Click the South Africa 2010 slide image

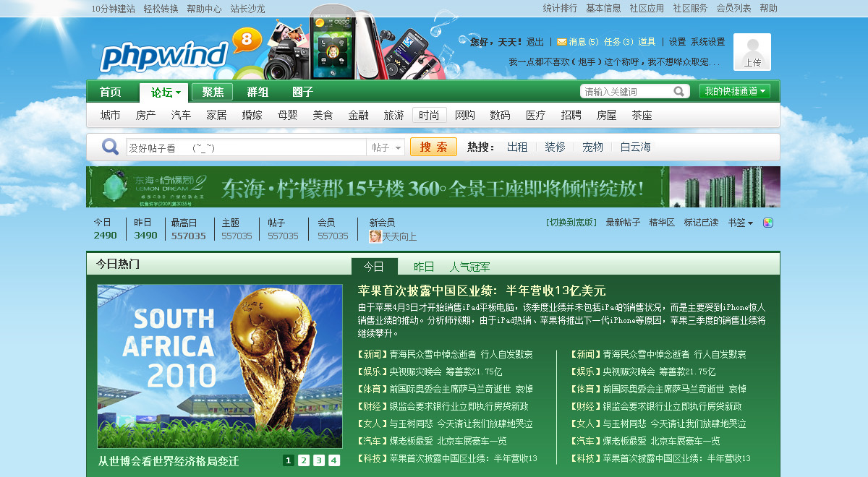[220, 366]
